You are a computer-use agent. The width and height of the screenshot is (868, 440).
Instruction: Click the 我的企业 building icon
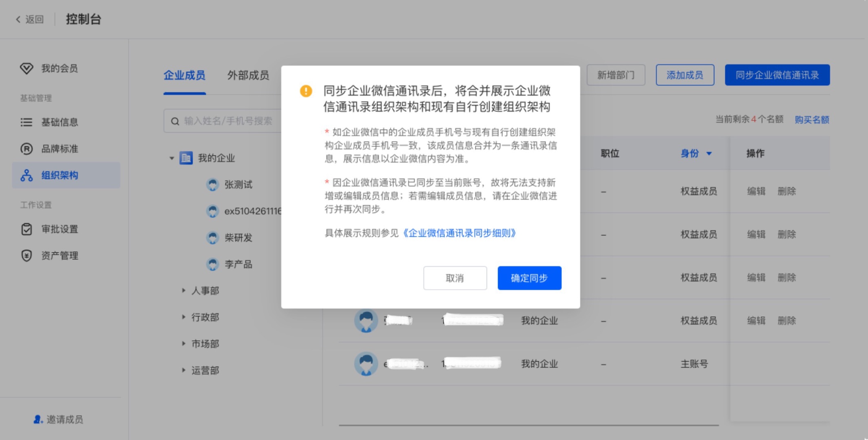pos(186,158)
